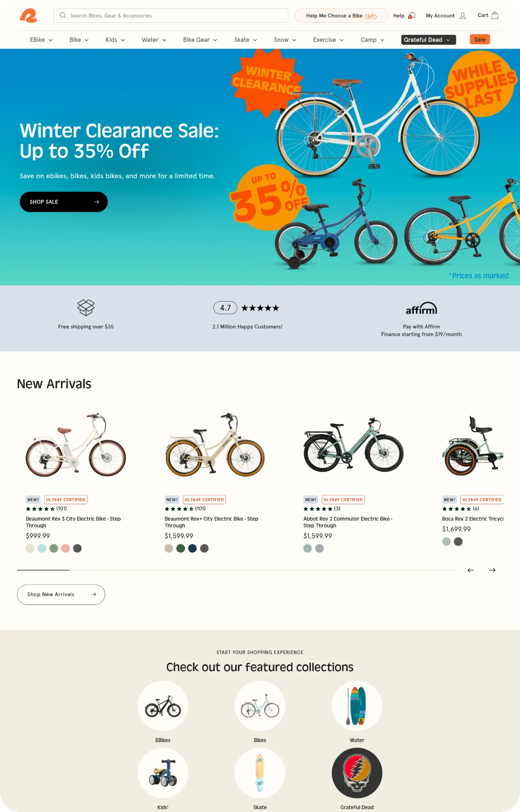This screenshot has width=520, height=812.
Task: Go to next New Arrivals slide arrow
Action: (x=492, y=570)
